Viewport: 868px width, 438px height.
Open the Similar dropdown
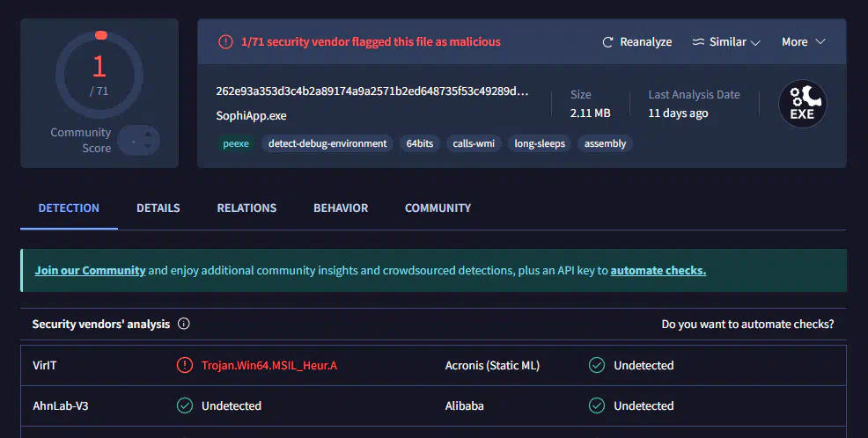[x=726, y=42]
